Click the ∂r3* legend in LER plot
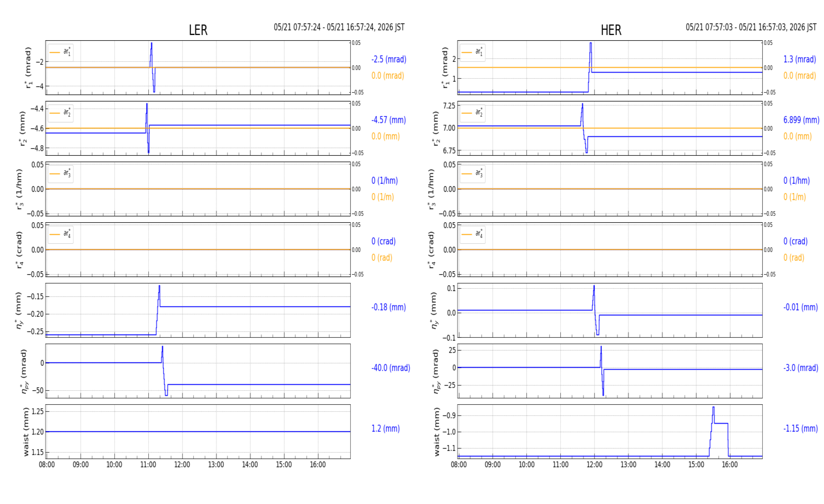This screenshot has width=824, height=504. 61,173
